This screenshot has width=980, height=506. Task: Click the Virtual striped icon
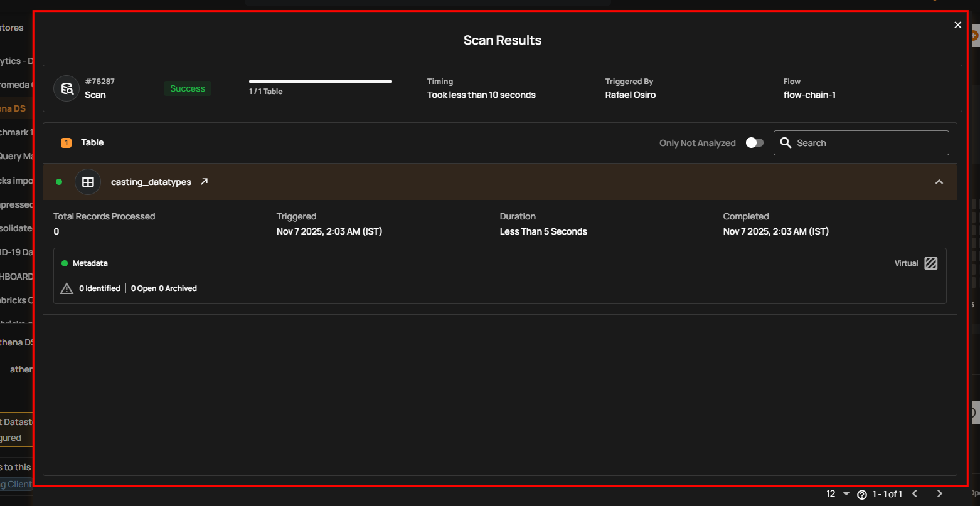tap(931, 263)
